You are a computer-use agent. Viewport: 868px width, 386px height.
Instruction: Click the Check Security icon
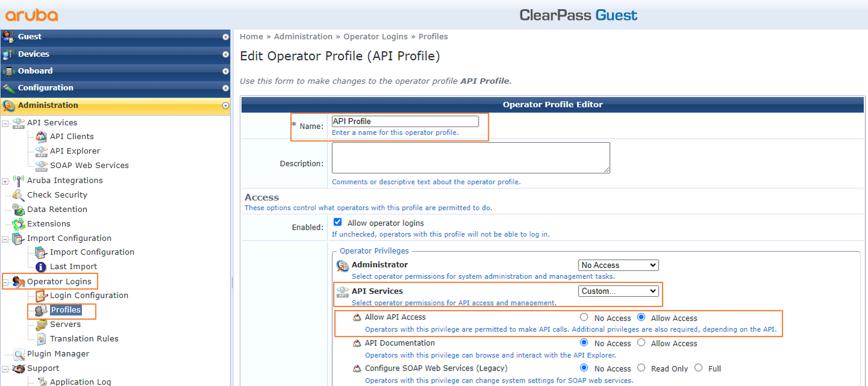(19, 195)
